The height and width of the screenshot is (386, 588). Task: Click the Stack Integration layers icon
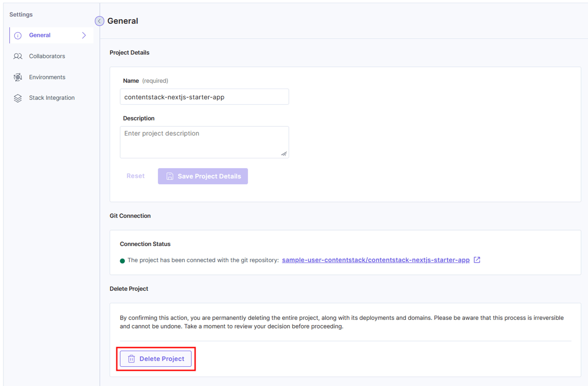pos(18,98)
